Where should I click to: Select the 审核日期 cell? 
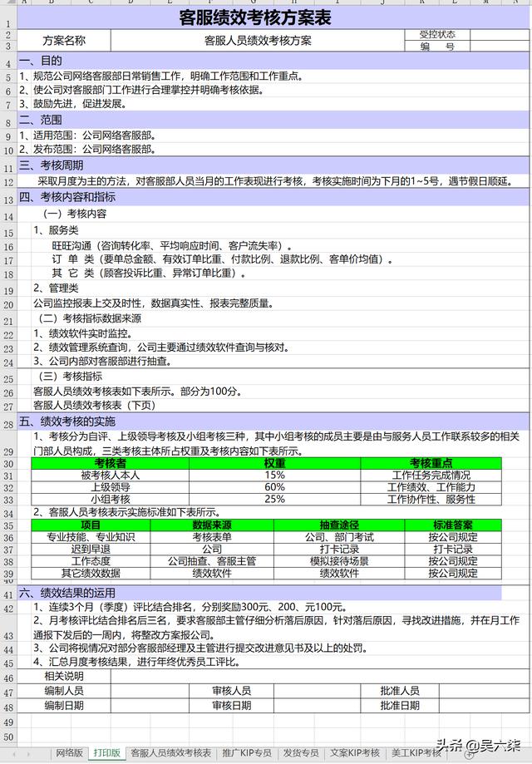pos(231,706)
